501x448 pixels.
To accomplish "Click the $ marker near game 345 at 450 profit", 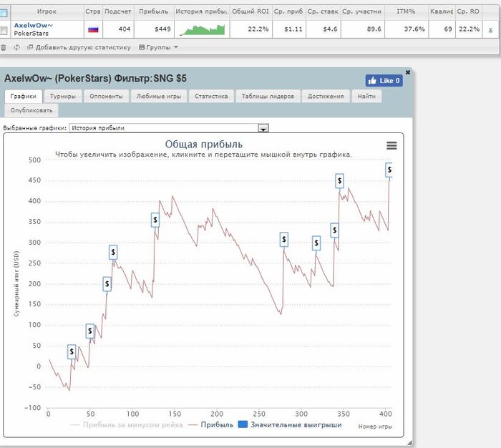I will click(x=339, y=181).
